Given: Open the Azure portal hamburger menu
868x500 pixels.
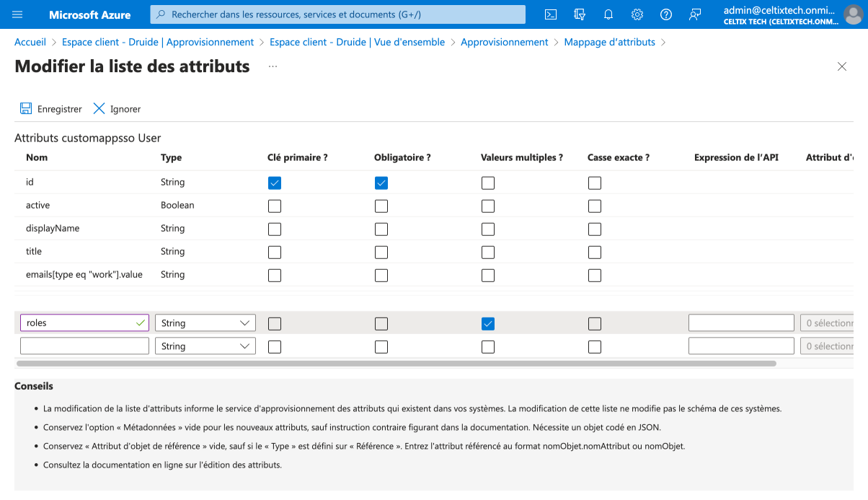Looking at the screenshot, I should (17, 14).
